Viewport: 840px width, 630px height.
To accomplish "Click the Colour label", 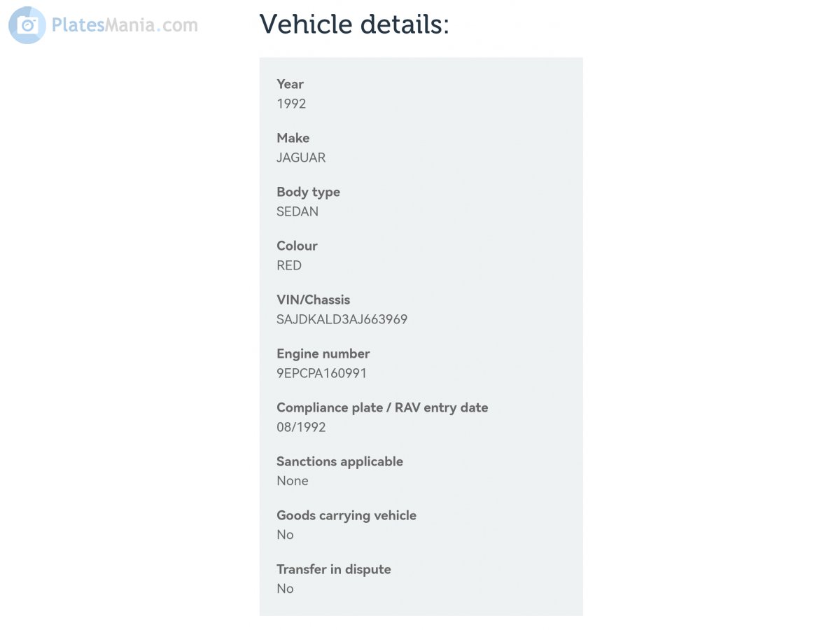I will pos(297,246).
